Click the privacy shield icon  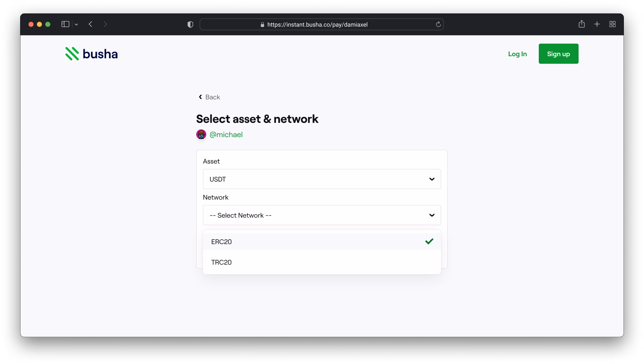click(190, 24)
